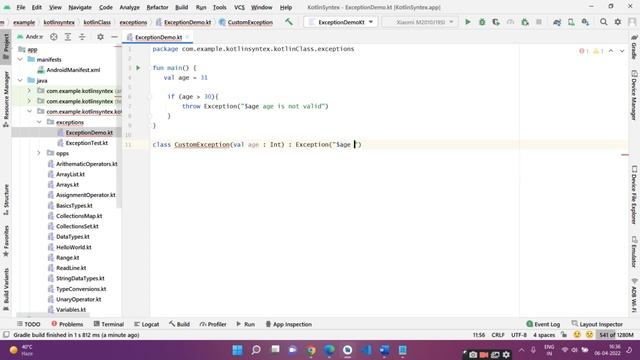Open File menu
The width and height of the screenshot is (640, 360).
click(20, 7)
